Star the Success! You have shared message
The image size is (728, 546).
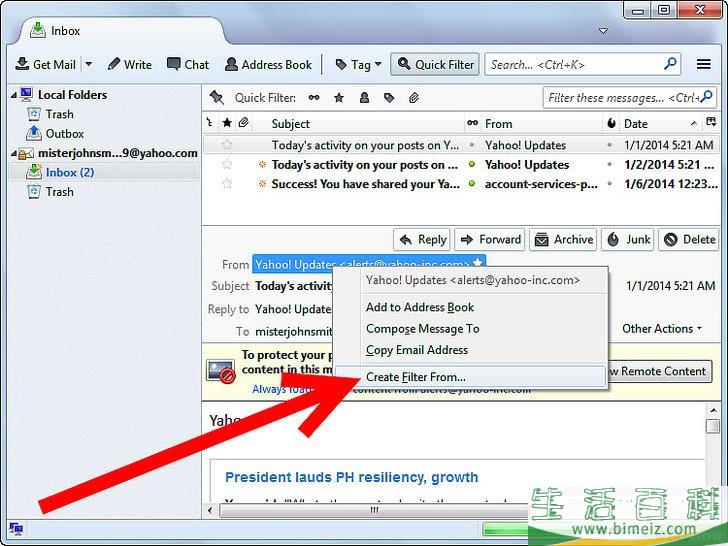coord(227,183)
